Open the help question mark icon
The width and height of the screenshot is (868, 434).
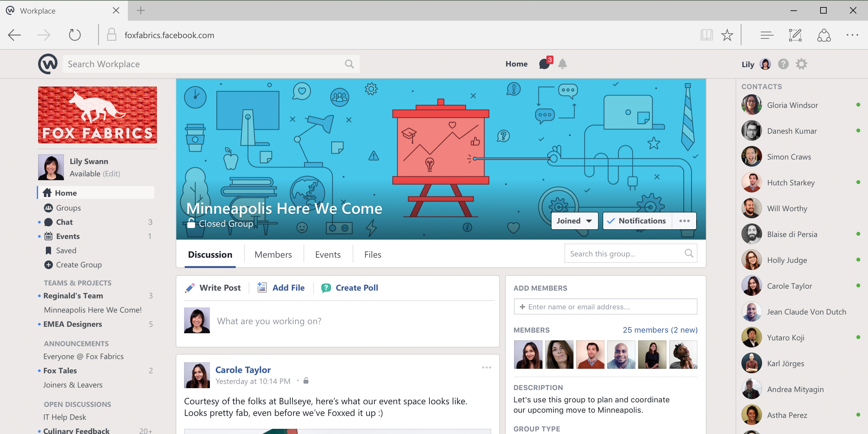tap(783, 64)
